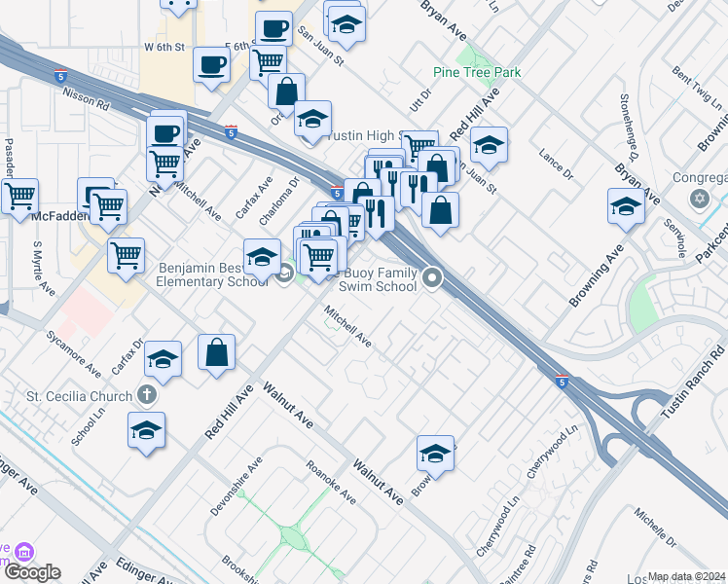The height and width of the screenshot is (584, 728).
Task: Click the Congregation star of David pin
Action: coord(700,199)
